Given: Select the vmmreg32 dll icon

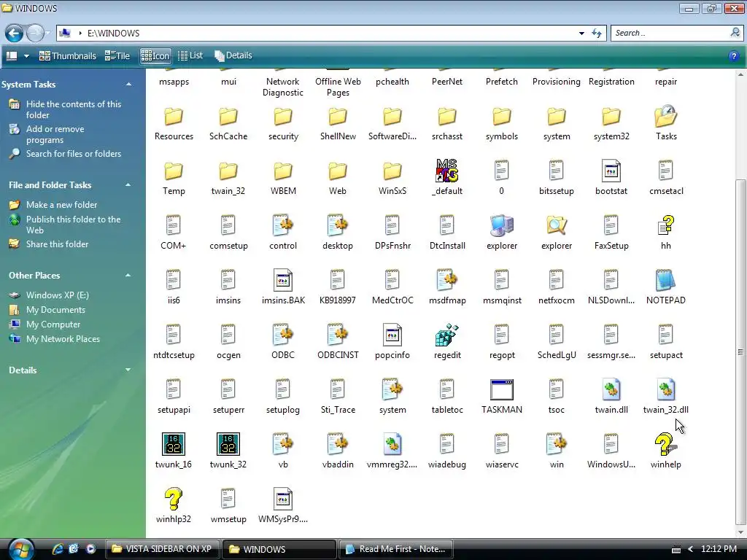Looking at the screenshot, I should 392,445.
